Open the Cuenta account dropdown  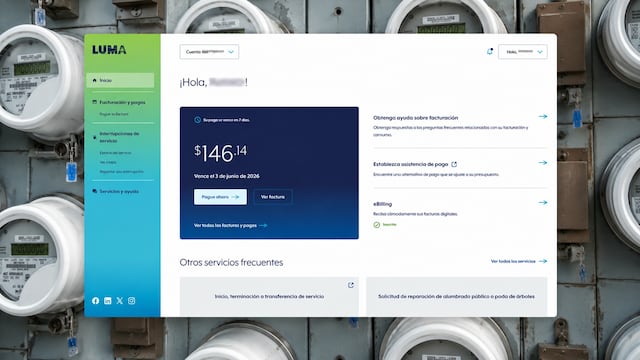[209, 52]
